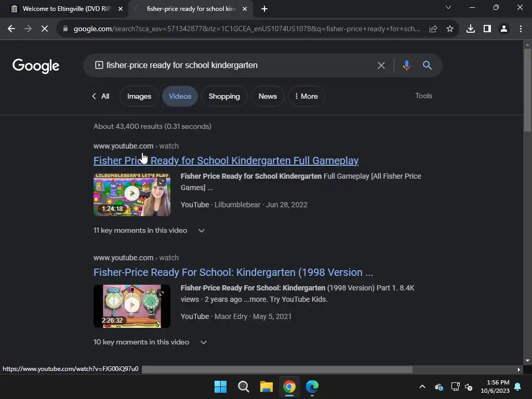Image resolution: width=532 pixels, height=399 pixels.
Task: Click the vertical scrollbar thumb
Action: (527, 90)
